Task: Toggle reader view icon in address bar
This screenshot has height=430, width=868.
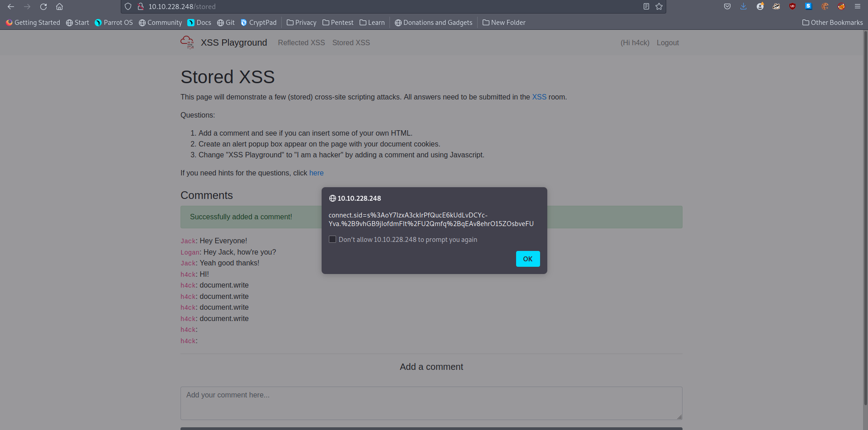Action: tap(646, 6)
